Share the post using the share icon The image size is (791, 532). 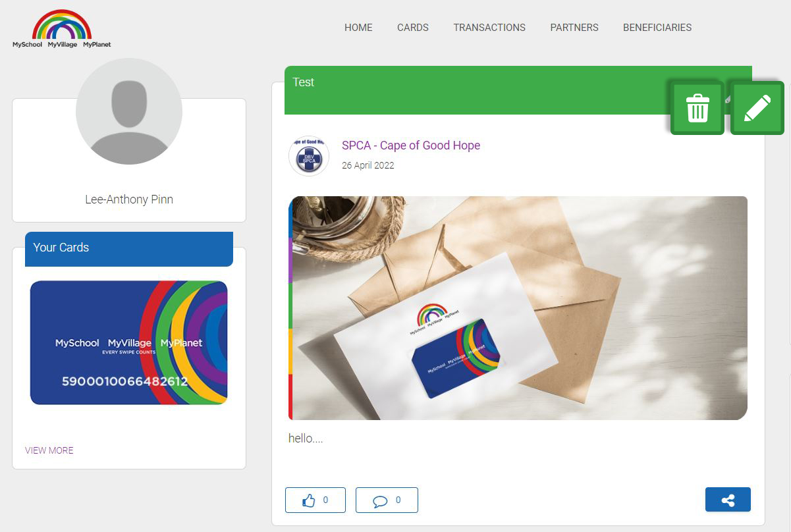tap(728, 500)
